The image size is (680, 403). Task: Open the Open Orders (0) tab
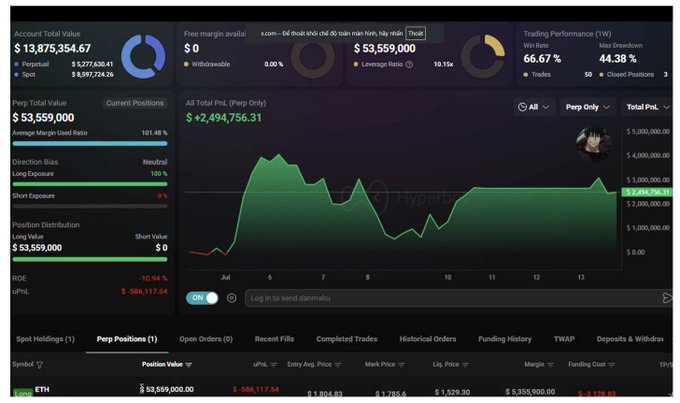click(x=206, y=339)
